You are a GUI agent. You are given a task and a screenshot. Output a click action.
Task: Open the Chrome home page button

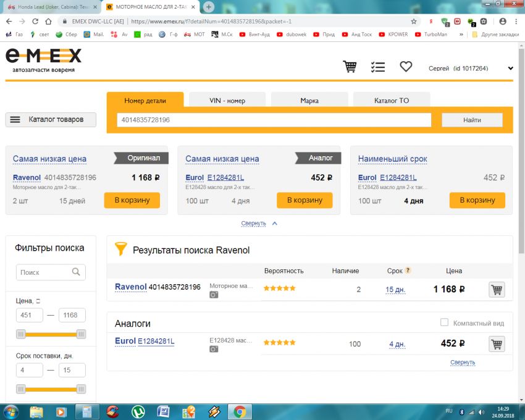click(x=49, y=22)
